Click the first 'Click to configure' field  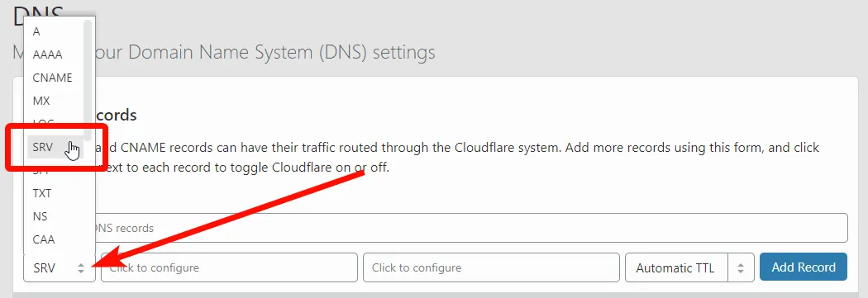229,267
